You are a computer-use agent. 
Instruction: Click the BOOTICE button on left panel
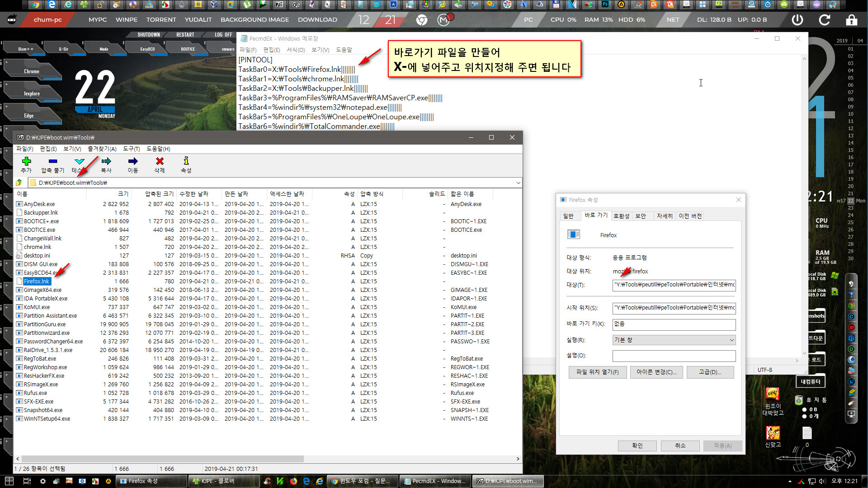tap(188, 49)
